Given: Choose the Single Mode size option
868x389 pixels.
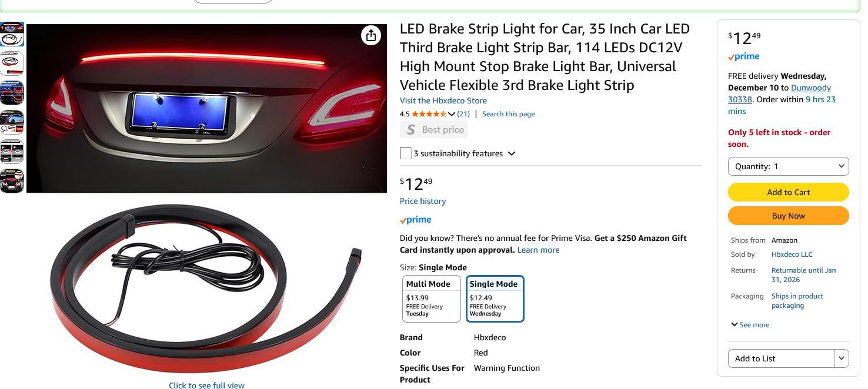Looking at the screenshot, I should pos(495,299).
